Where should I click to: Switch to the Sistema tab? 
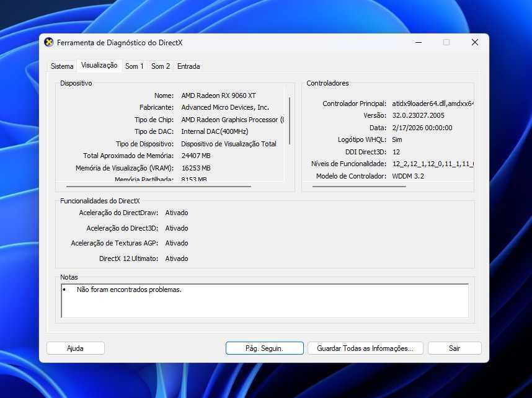tap(62, 66)
